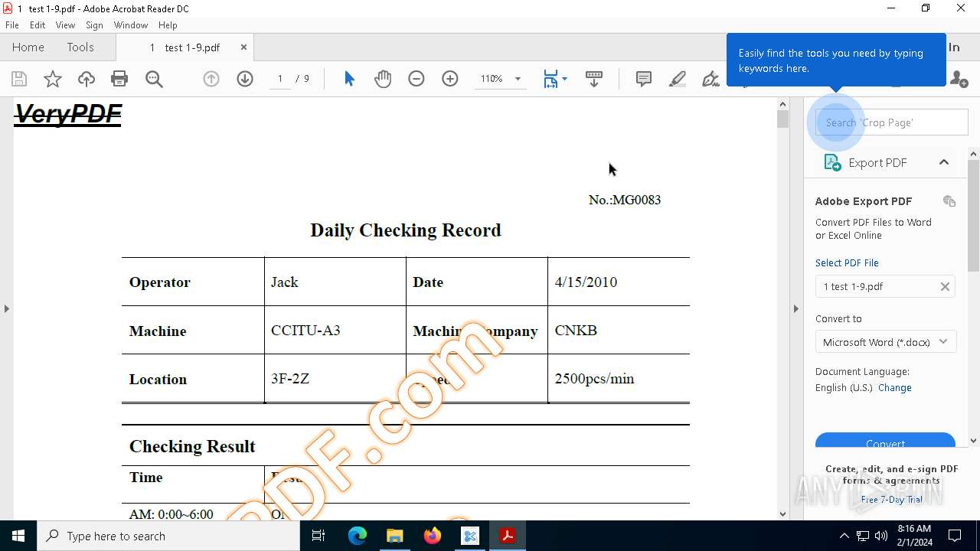
Task: Go to next page arrow
Action: click(245, 79)
